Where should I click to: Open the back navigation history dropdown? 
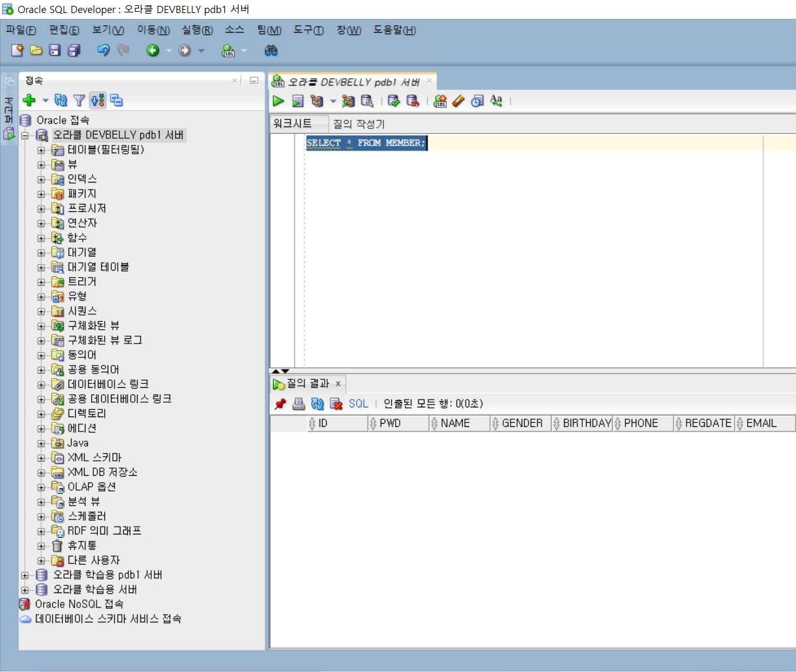pos(169,50)
